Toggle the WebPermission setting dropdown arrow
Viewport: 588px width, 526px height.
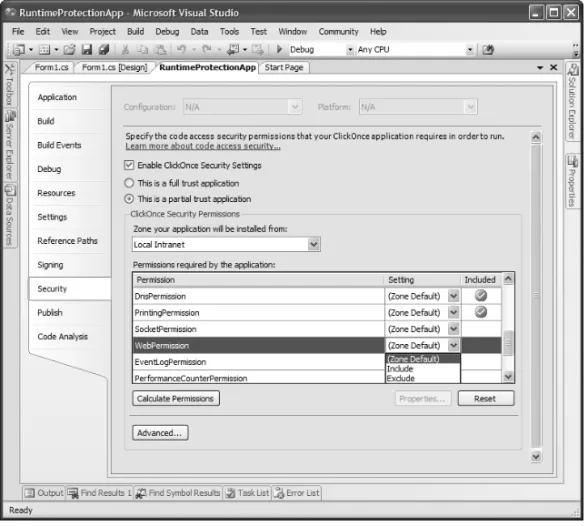tap(453, 345)
